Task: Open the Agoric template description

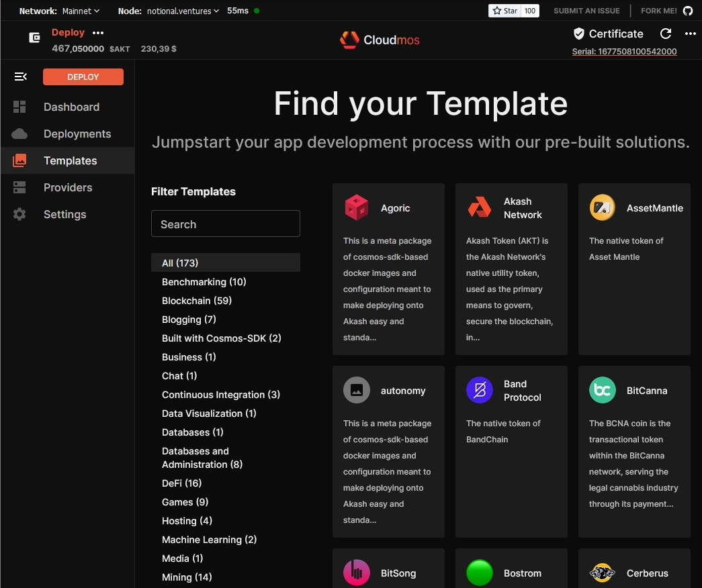Action: click(x=388, y=289)
